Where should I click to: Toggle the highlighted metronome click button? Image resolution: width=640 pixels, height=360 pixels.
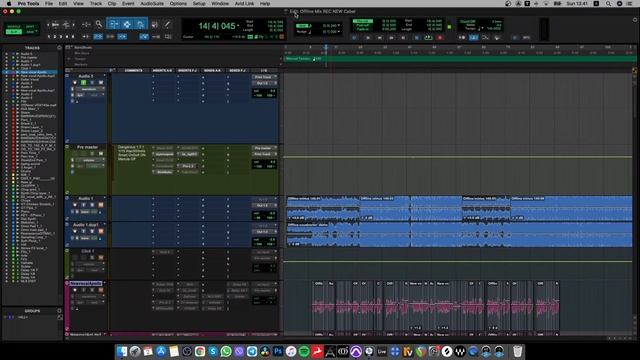473,38
